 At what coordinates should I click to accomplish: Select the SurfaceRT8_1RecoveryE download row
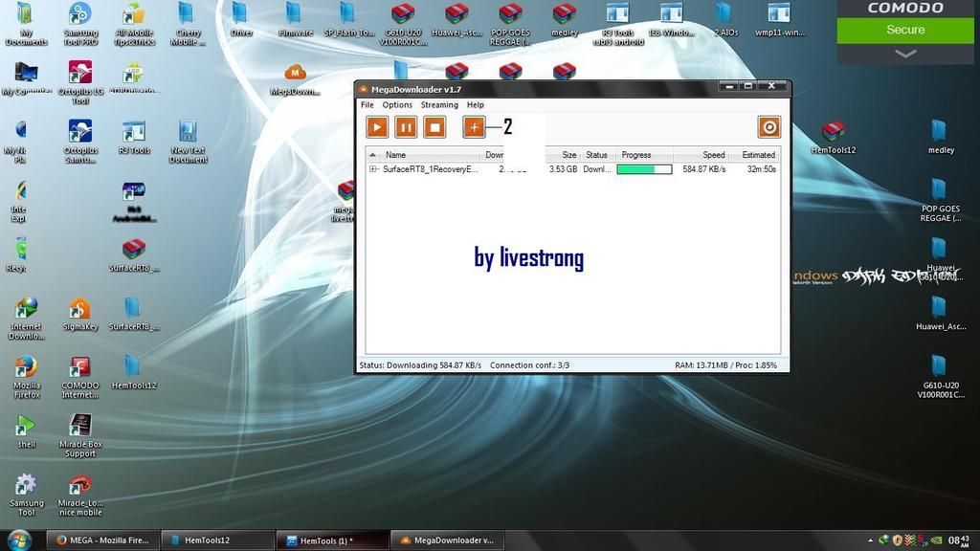[431, 169]
